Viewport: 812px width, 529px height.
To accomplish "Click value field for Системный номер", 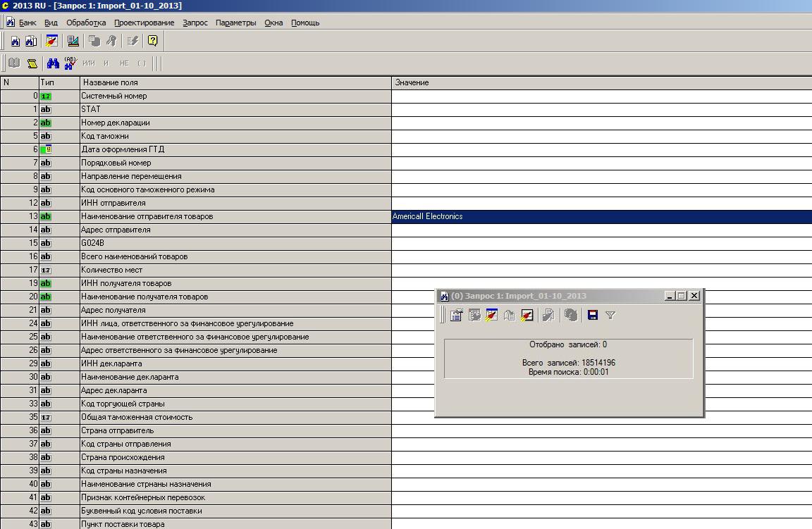I will pos(602,96).
